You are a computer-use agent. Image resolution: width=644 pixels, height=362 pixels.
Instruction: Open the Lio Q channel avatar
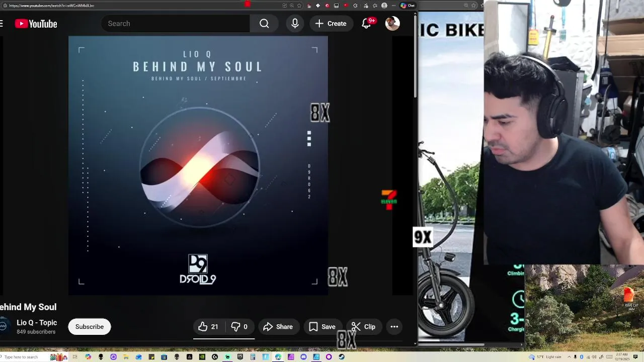3,327
